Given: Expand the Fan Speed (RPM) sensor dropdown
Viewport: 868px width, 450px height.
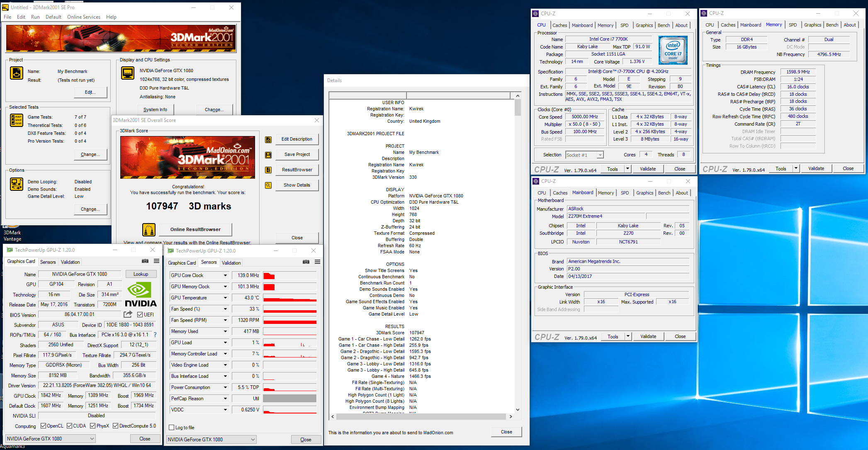Looking at the screenshot, I should click(x=225, y=320).
